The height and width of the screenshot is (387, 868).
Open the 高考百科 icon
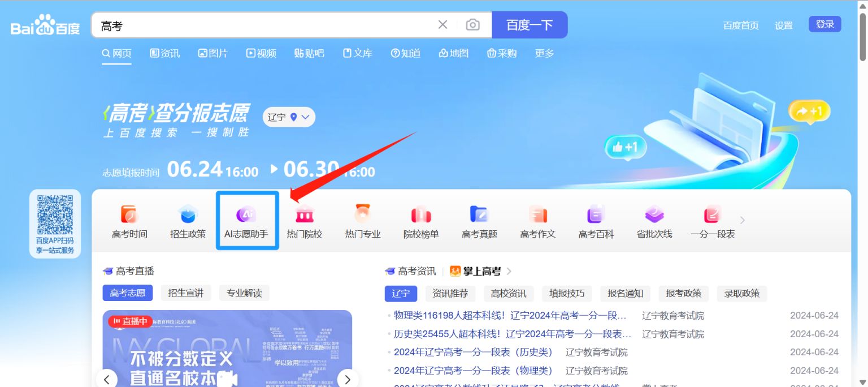point(596,221)
